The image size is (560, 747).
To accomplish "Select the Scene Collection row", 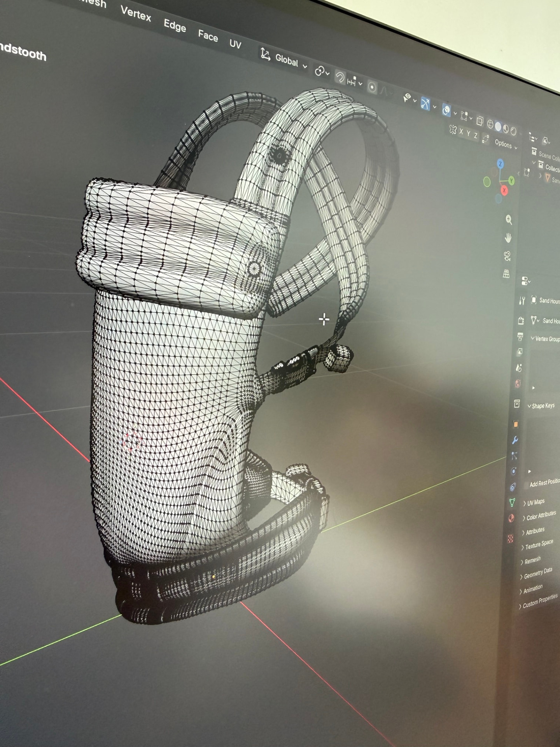I will [x=546, y=154].
